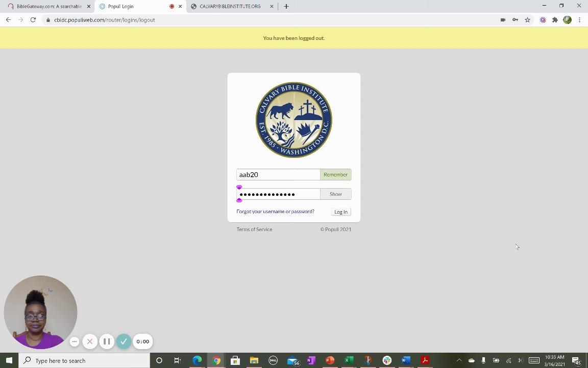Open File Explorer from taskbar
This screenshot has height=368, width=588.
[254, 360]
